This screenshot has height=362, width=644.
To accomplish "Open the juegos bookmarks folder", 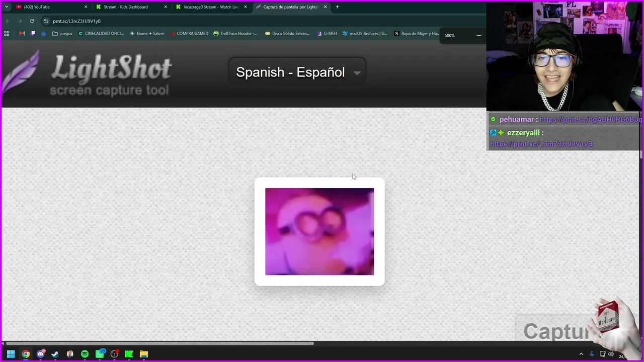I will click(62, 34).
